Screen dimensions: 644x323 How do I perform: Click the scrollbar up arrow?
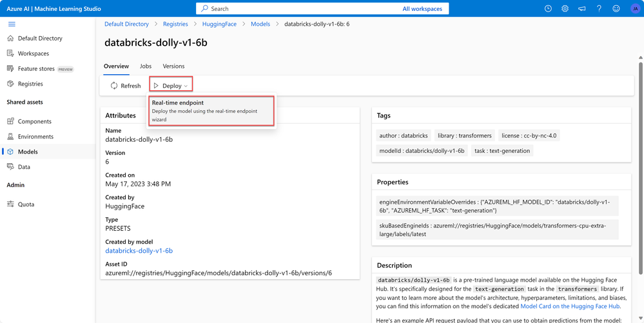coord(640,57)
